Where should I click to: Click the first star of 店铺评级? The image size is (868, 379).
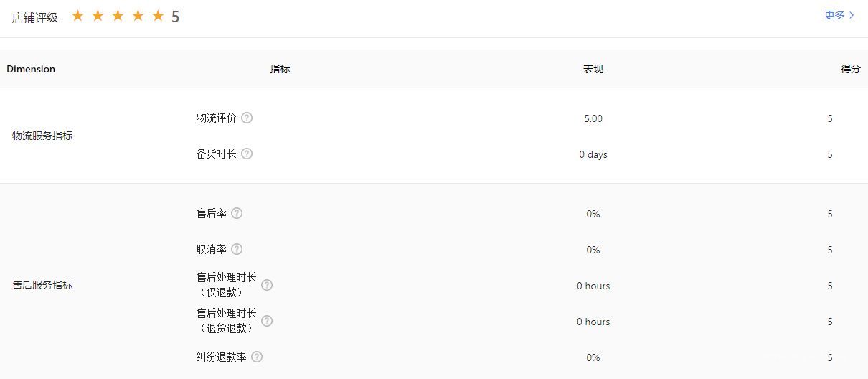pyautogui.click(x=78, y=16)
